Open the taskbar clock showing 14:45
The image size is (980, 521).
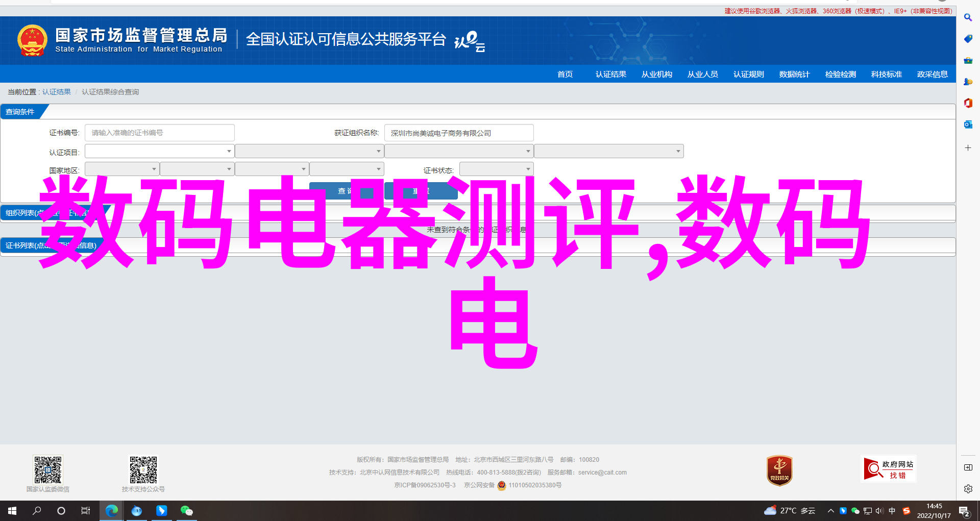point(934,511)
